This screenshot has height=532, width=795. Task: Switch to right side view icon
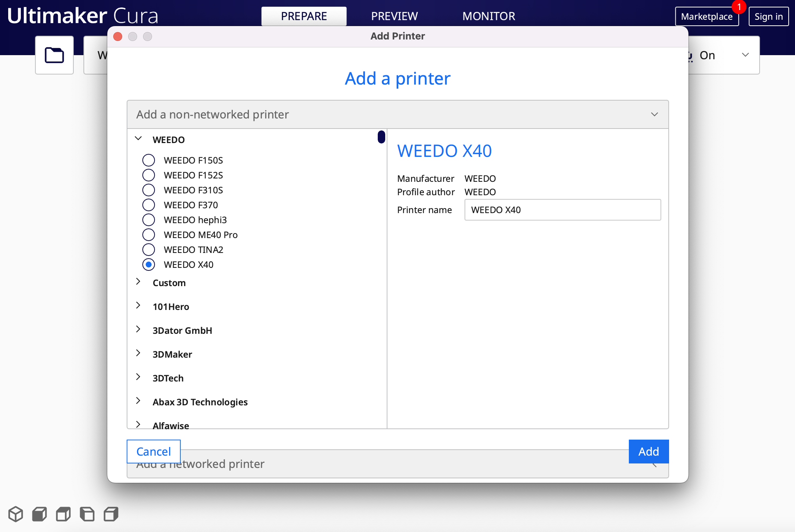pos(111,514)
